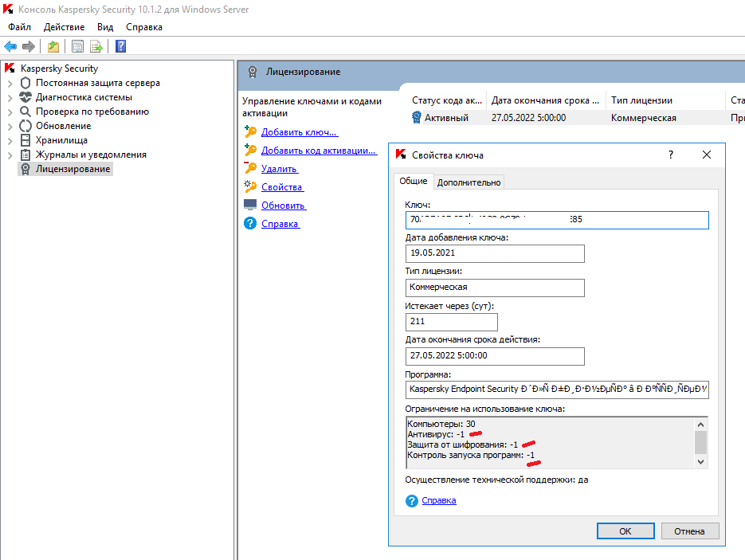Expand 'Диагностика системы' node
745x560 pixels.
click(10, 98)
